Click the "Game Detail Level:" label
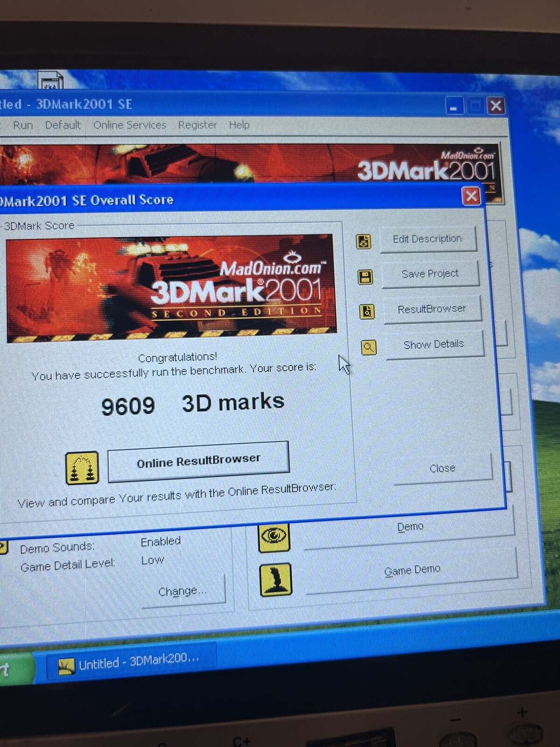The image size is (560, 747). point(68,565)
